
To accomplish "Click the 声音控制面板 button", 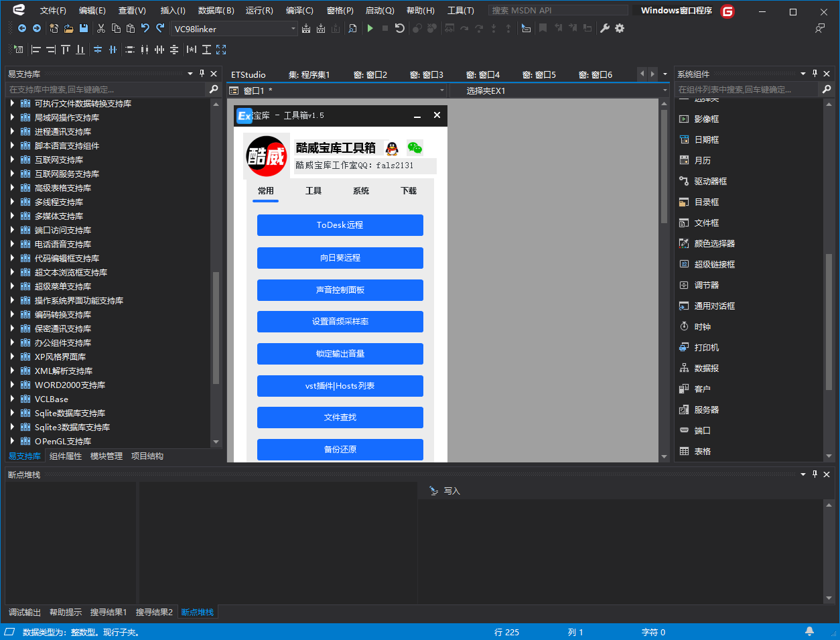I will 340,290.
